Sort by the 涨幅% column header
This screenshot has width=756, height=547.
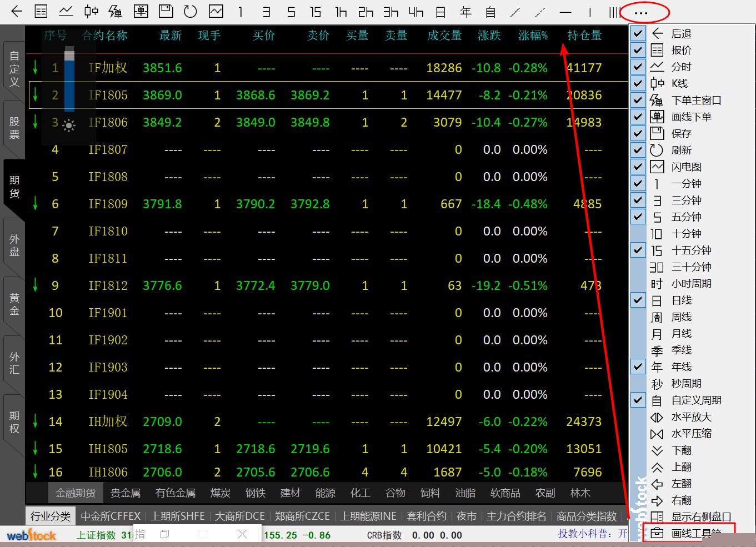click(x=533, y=36)
